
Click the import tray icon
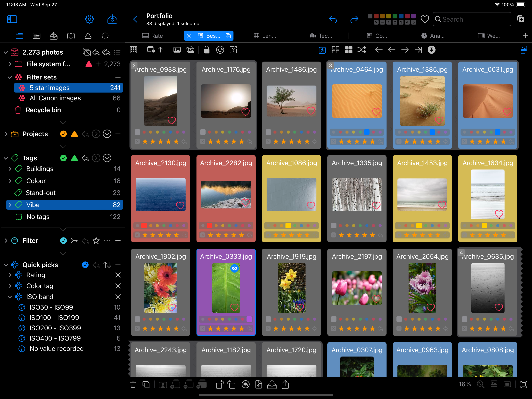coord(112,19)
